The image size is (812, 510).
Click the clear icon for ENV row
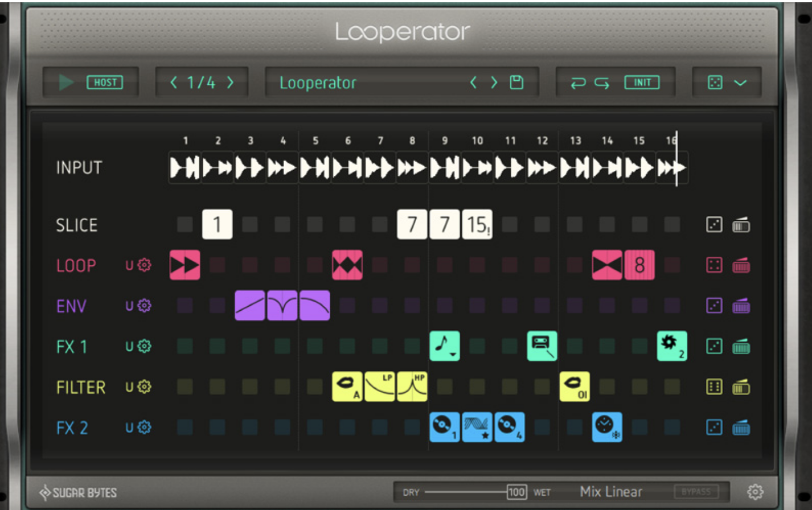point(741,306)
